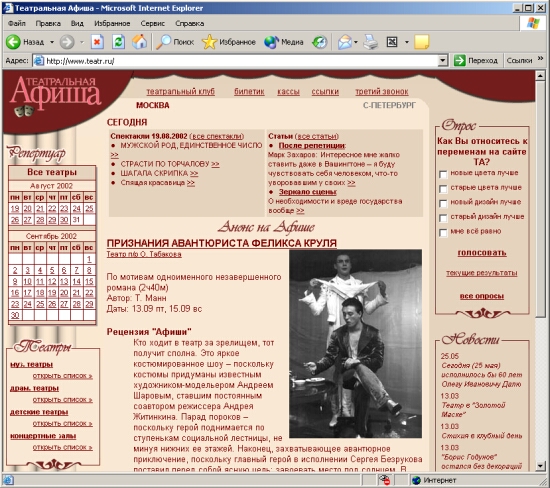Click the blocked-content icon in the status bar
This screenshot has width=550, height=488.
click(x=385, y=480)
